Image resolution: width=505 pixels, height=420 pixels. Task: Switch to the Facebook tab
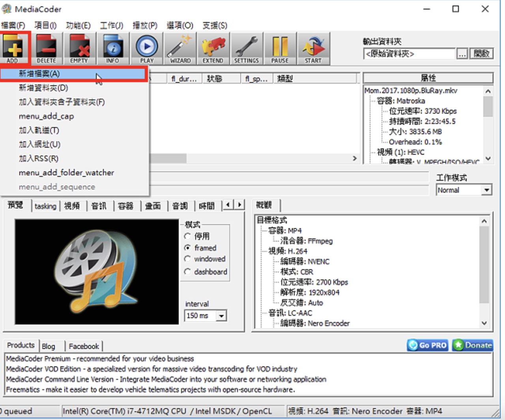[84, 346]
